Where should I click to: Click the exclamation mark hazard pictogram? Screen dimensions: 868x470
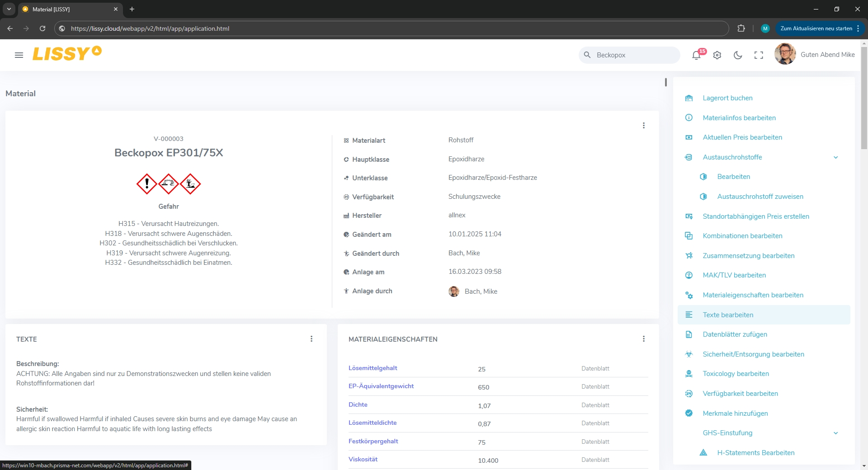pyautogui.click(x=147, y=184)
